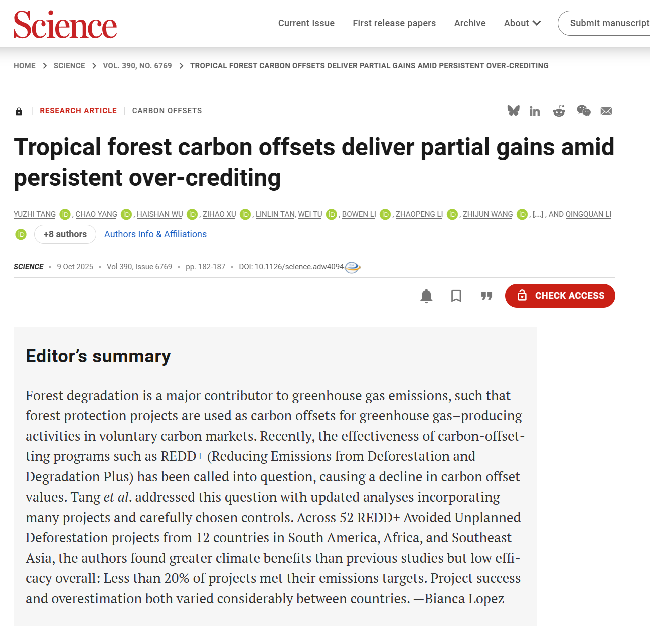The height and width of the screenshot is (644, 650).
Task: Share article on Bluesky
Action: pyautogui.click(x=513, y=111)
